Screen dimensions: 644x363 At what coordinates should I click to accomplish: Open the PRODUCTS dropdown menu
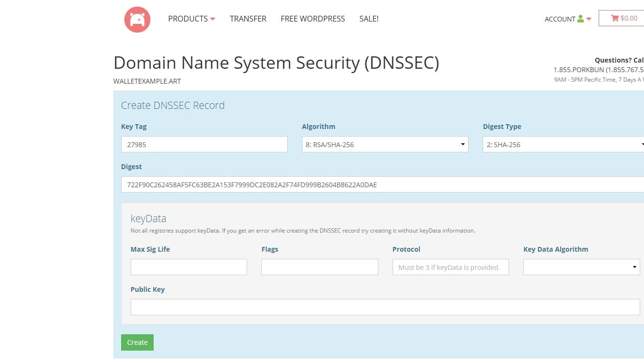click(192, 19)
